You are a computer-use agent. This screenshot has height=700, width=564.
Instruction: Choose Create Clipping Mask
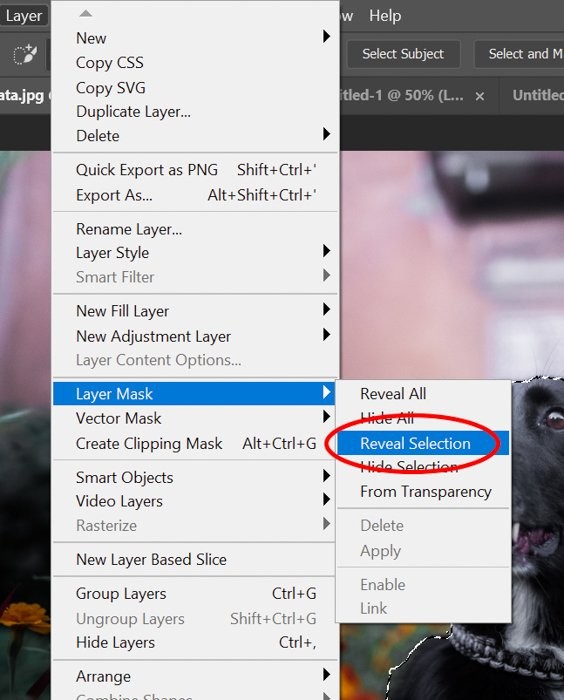tap(194, 443)
